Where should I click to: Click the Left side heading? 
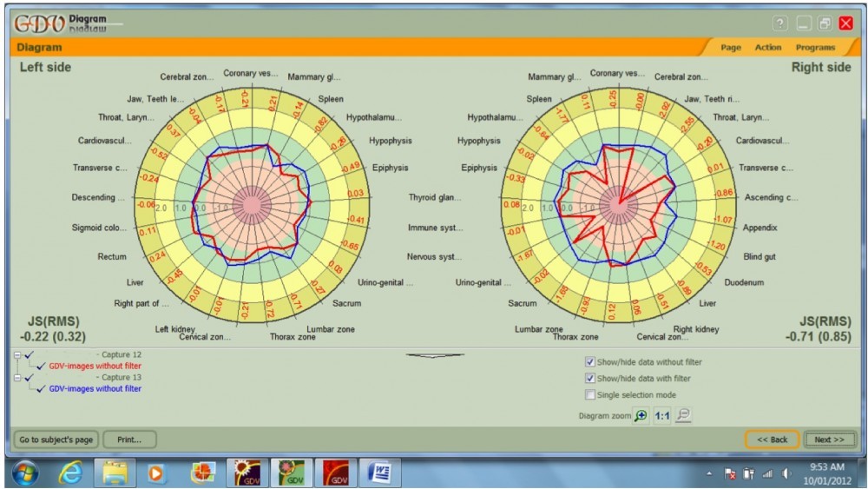point(45,67)
